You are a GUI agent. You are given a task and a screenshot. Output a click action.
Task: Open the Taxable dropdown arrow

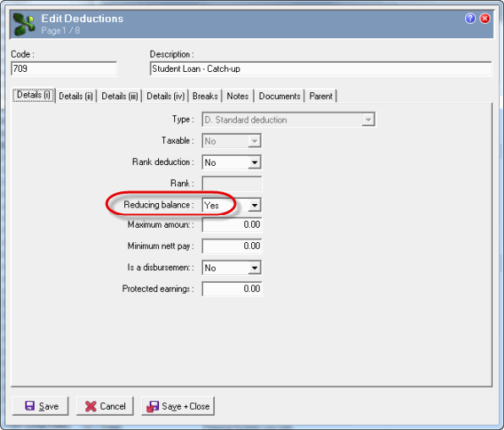pos(255,141)
